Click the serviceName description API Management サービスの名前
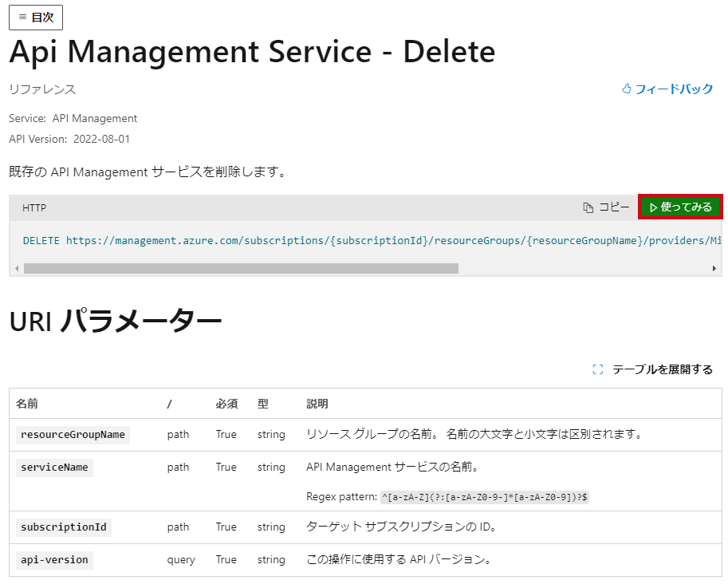 point(393,467)
